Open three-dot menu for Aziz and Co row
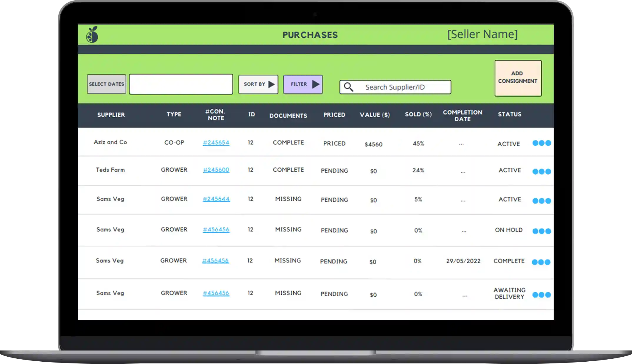The image size is (632, 364). (542, 143)
